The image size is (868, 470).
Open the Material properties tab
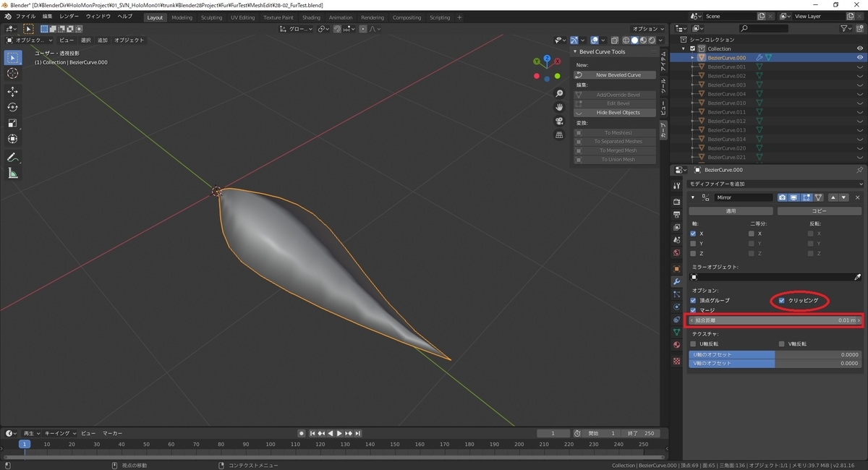click(676, 345)
